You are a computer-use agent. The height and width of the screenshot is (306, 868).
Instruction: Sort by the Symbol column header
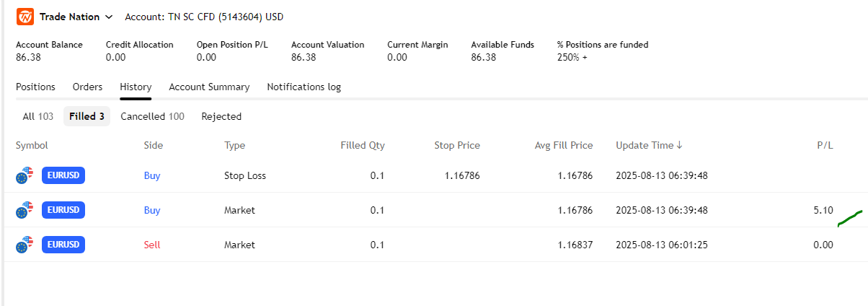click(32, 145)
